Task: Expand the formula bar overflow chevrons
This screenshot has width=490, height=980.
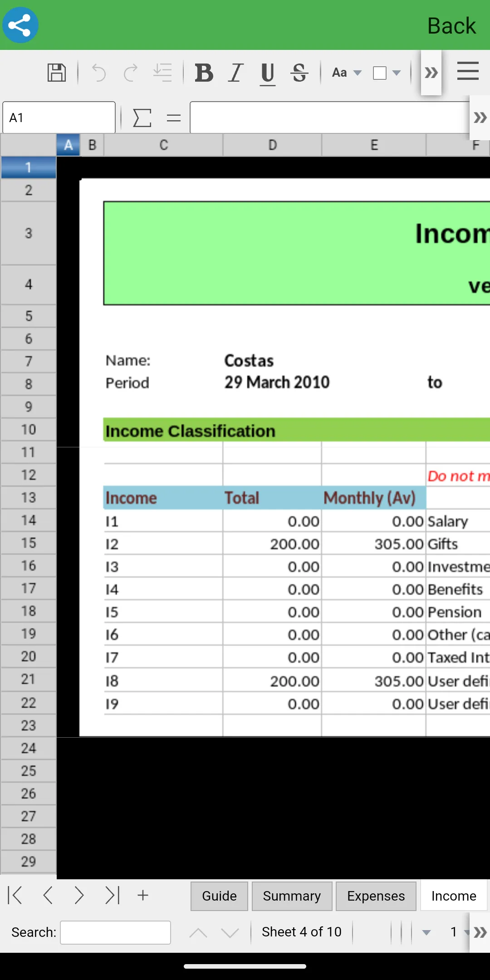Action: pos(480,118)
